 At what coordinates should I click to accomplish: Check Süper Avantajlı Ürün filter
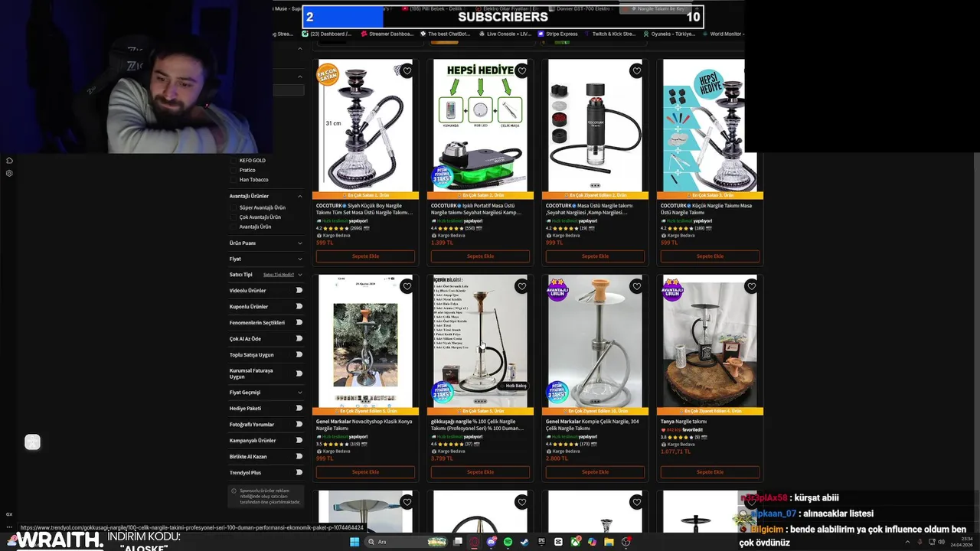[234, 207]
